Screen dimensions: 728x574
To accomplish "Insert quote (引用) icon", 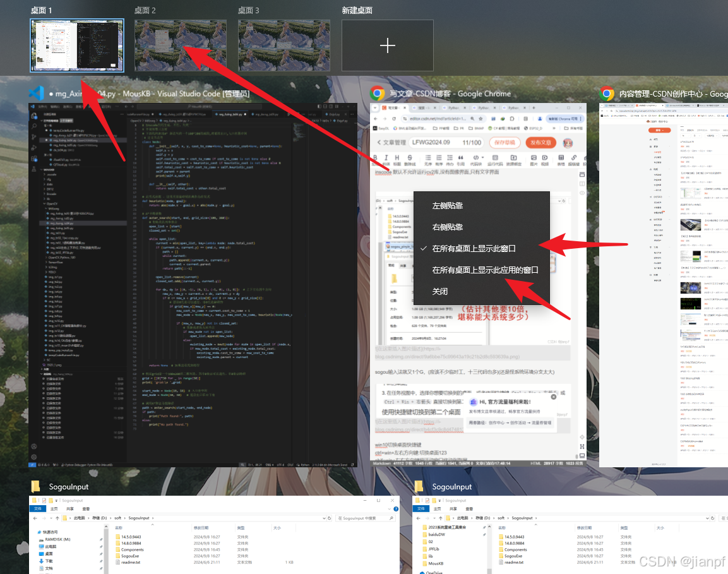I will pyautogui.click(x=460, y=159).
